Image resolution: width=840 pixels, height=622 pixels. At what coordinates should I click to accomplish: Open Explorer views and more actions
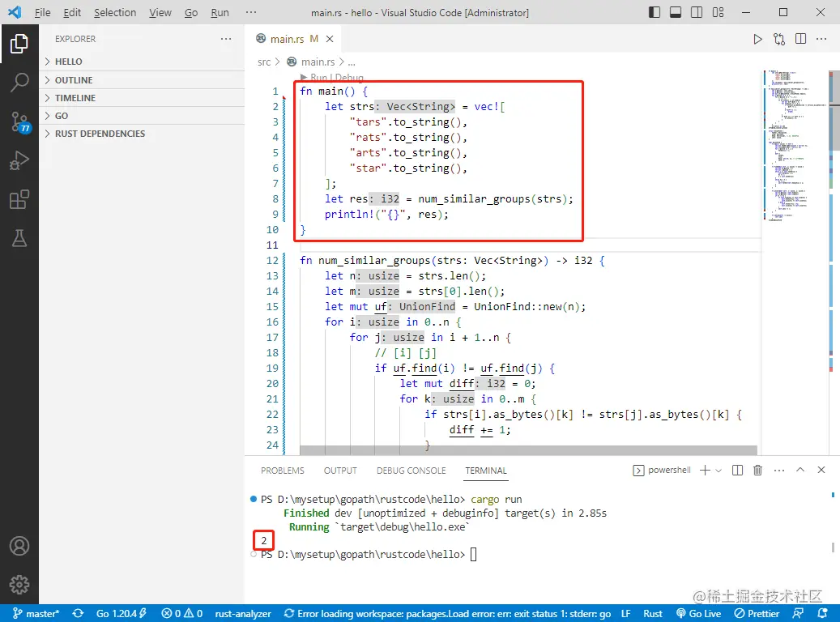click(x=226, y=39)
